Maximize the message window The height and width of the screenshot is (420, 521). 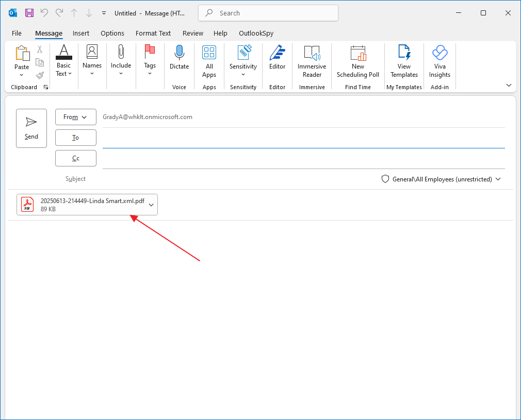click(x=483, y=13)
